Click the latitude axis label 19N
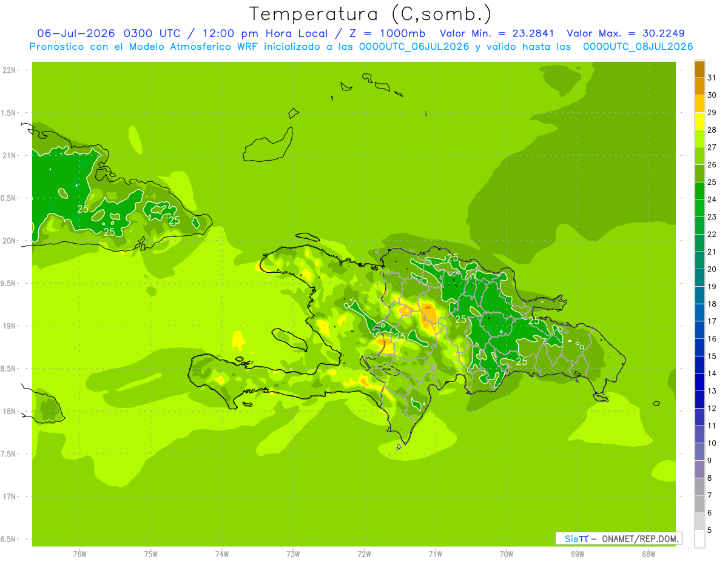This screenshot has height=562, width=728. pyautogui.click(x=10, y=326)
